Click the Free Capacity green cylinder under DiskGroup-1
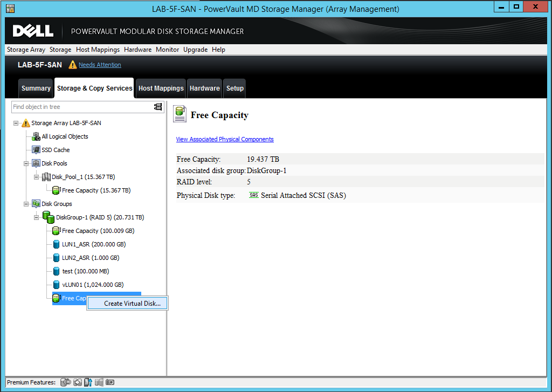 [56, 230]
